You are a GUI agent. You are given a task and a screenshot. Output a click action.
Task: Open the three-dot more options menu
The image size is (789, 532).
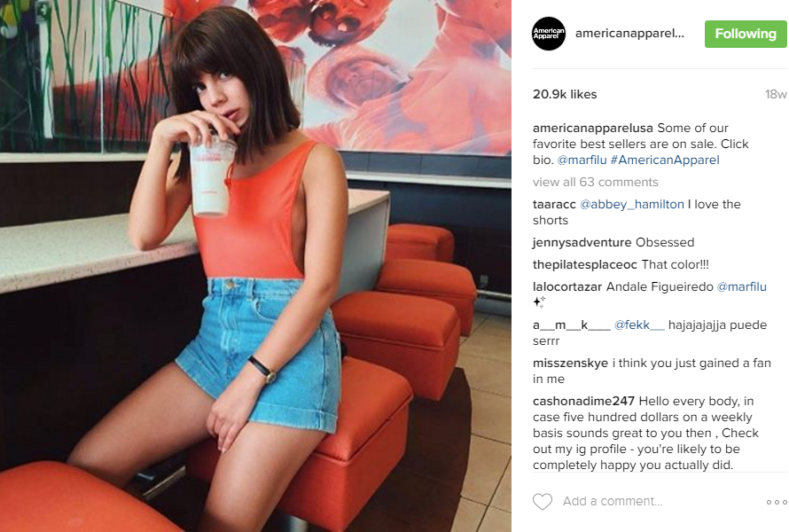point(777,502)
